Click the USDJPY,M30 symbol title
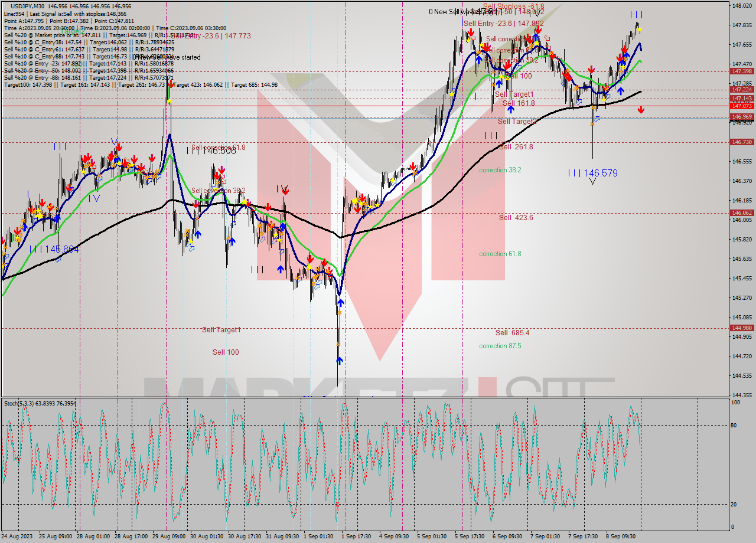 [28, 6]
